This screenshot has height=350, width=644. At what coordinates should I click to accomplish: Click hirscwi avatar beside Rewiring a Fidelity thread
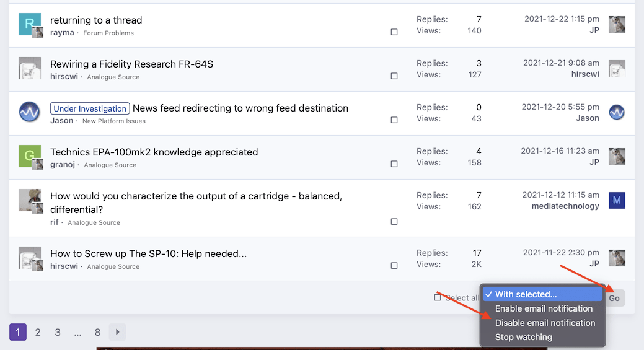tap(30, 68)
